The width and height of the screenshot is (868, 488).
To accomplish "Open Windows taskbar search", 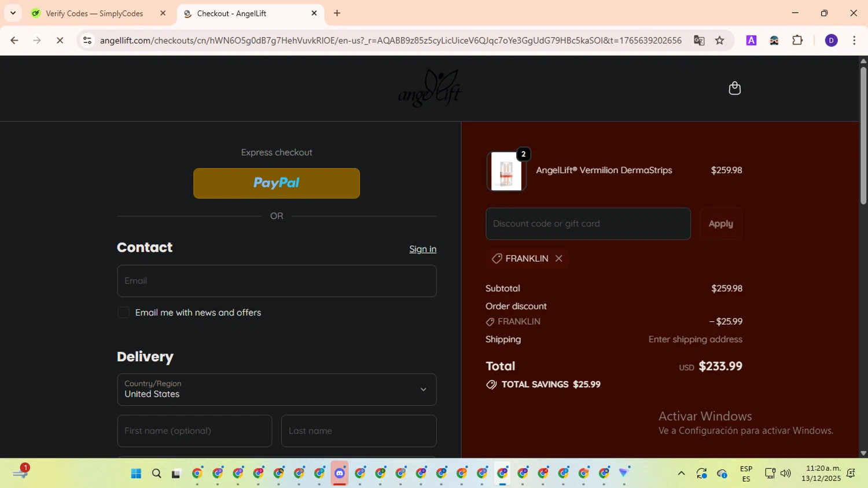I will pos(156,474).
